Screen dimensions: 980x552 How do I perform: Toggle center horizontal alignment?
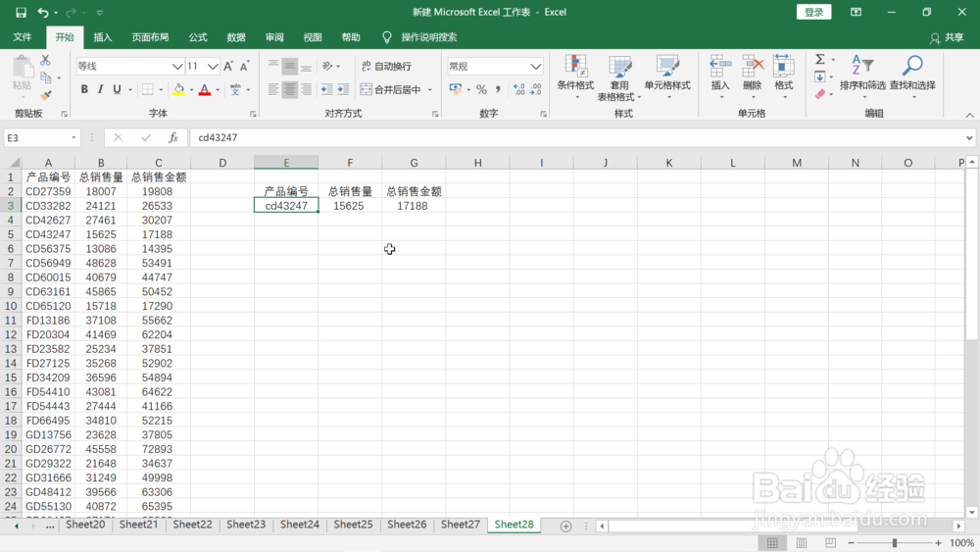289,89
